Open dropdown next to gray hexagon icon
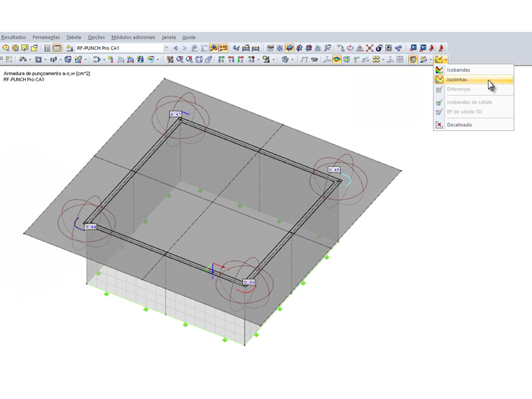 [292, 59]
